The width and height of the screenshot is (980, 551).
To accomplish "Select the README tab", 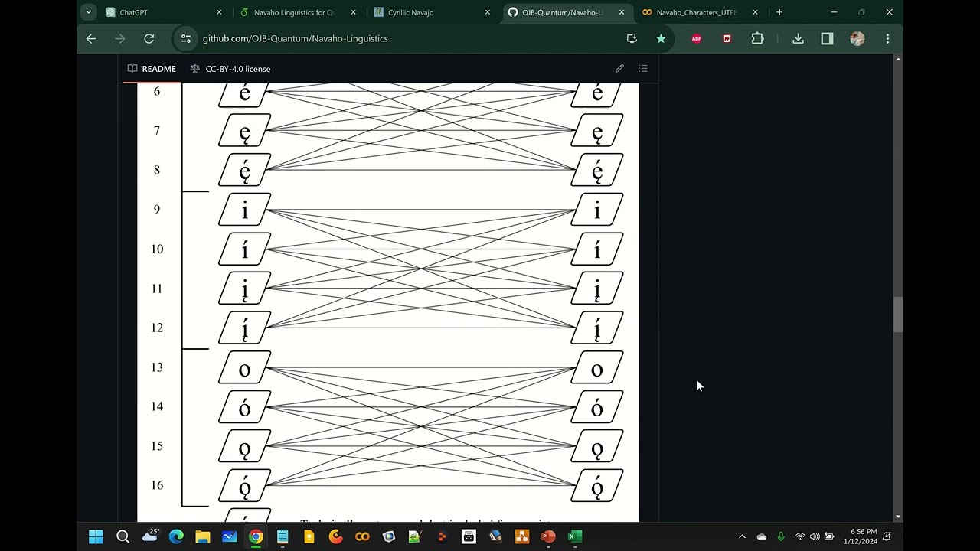I will (152, 69).
